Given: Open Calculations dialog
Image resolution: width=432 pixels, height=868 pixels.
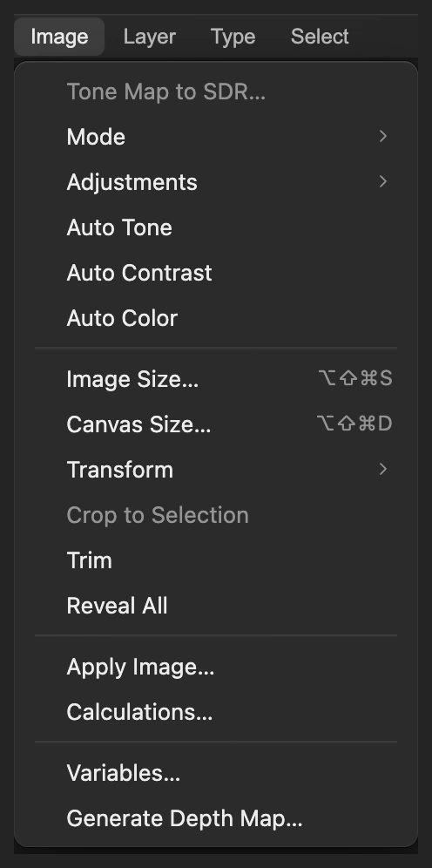Looking at the screenshot, I should (216, 713).
